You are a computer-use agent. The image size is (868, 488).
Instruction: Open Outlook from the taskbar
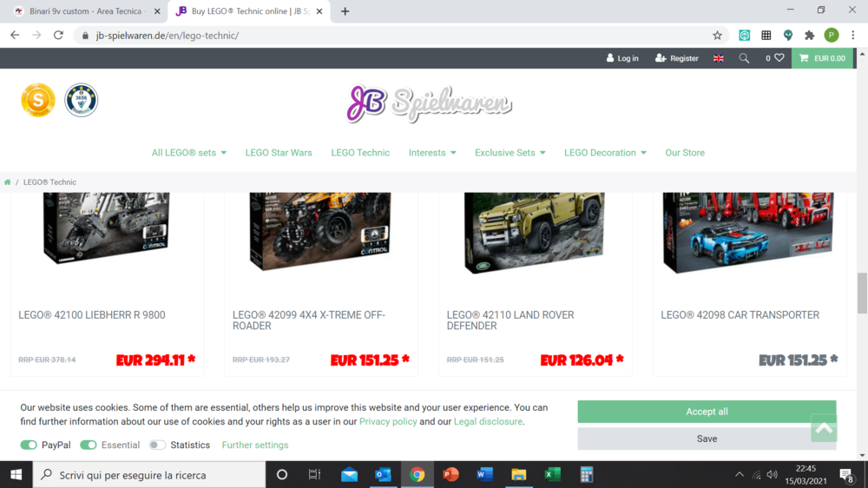coord(383,475)
